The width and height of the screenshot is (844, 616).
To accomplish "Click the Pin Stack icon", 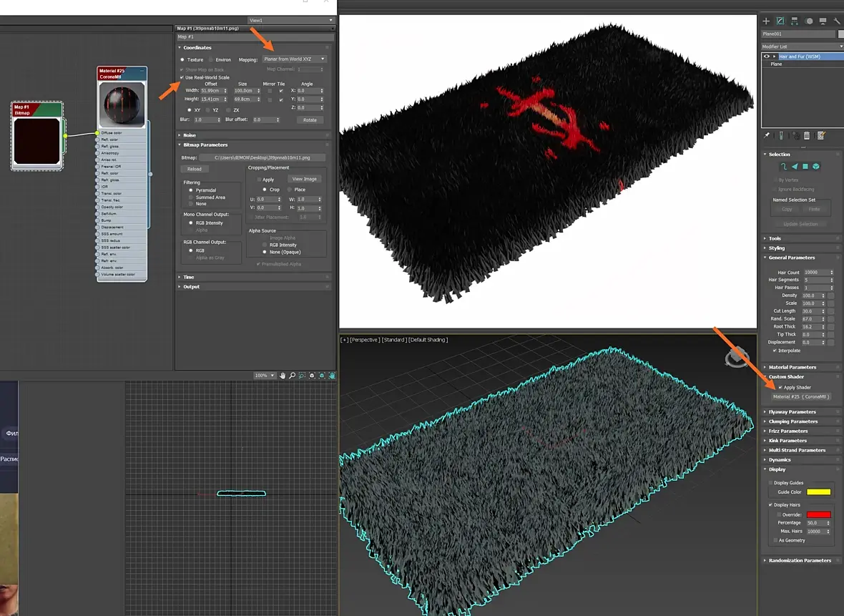I will [x=767, y=136].
